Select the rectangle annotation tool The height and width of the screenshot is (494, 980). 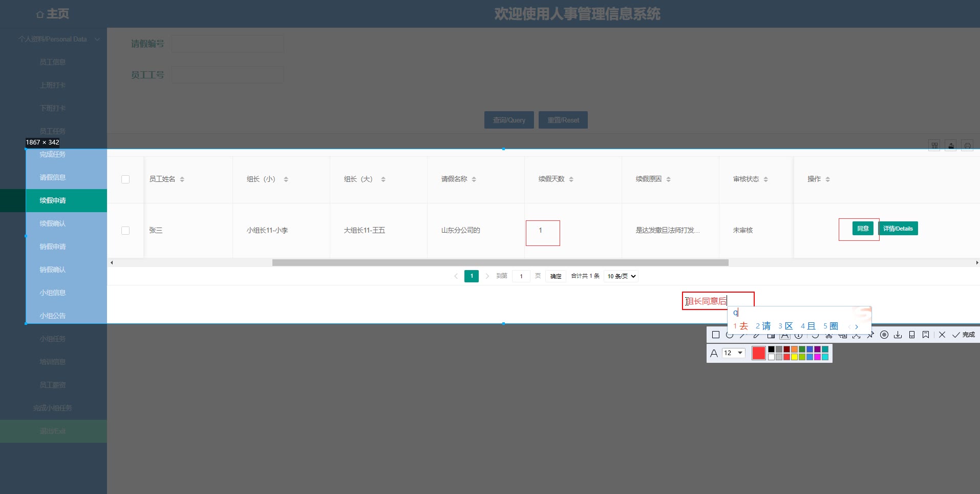716,335
